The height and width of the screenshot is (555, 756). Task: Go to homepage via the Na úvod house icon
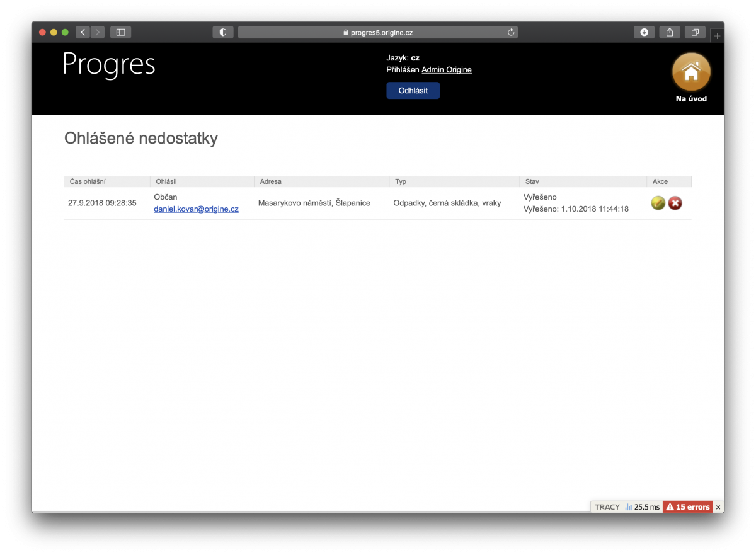tap(691, 71)
